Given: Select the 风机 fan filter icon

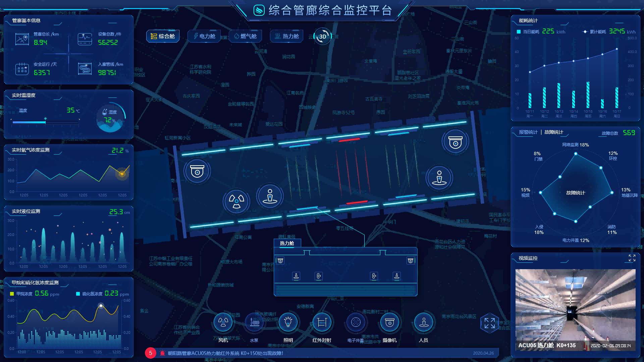Looking at the screenshot, I should click(x=223, y=322).
